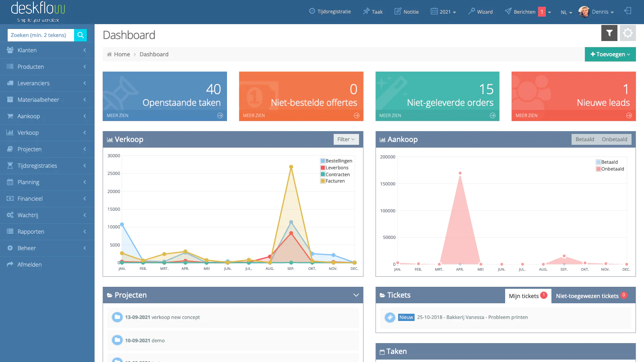Open dashboard settings gear icon
Viewport: 644px width, 362px height.
click(627, 33)
